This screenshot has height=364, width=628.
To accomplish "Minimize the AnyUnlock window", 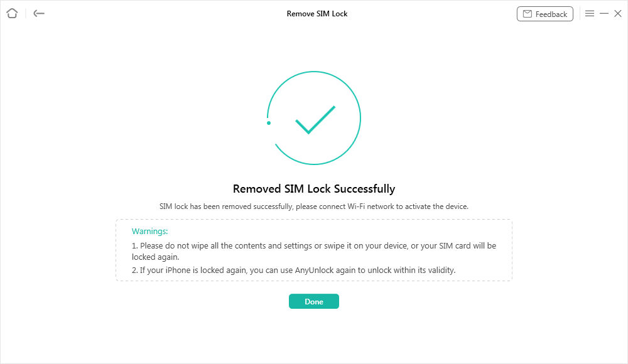I will click(x=604, y=13).
